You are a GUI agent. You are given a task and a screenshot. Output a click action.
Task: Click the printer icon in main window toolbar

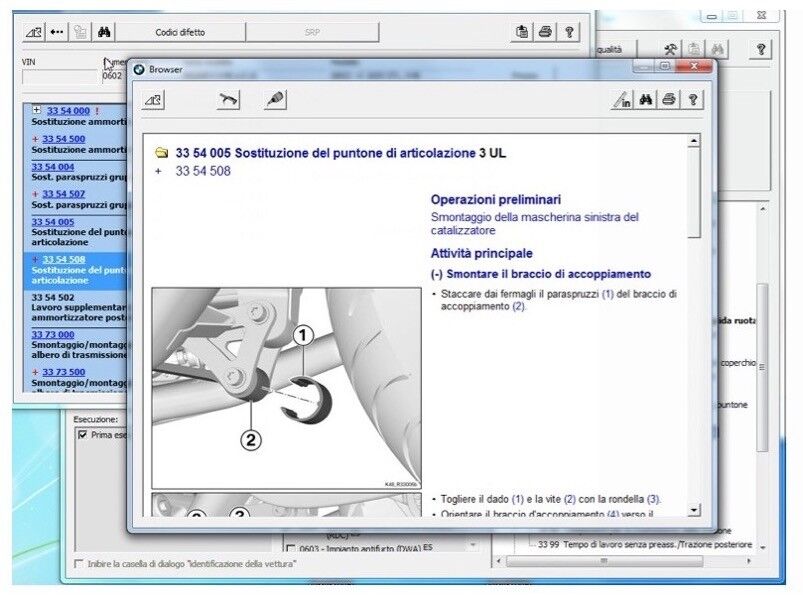(545, 32)
